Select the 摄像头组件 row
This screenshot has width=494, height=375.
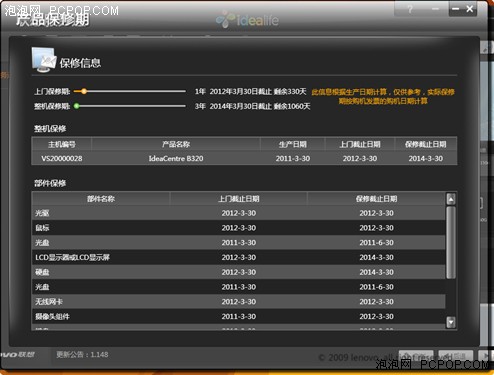pos(239,316)
